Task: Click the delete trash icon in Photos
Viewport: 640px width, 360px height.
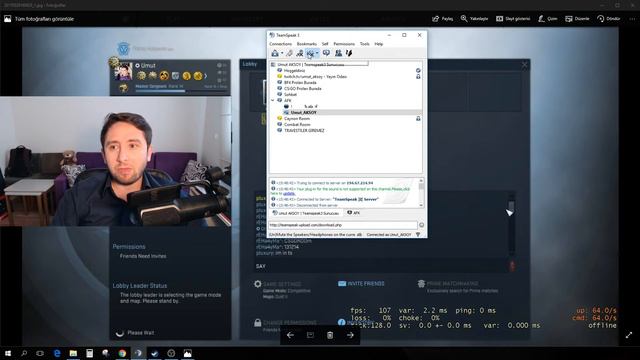Action: click(x=330, y=335)
